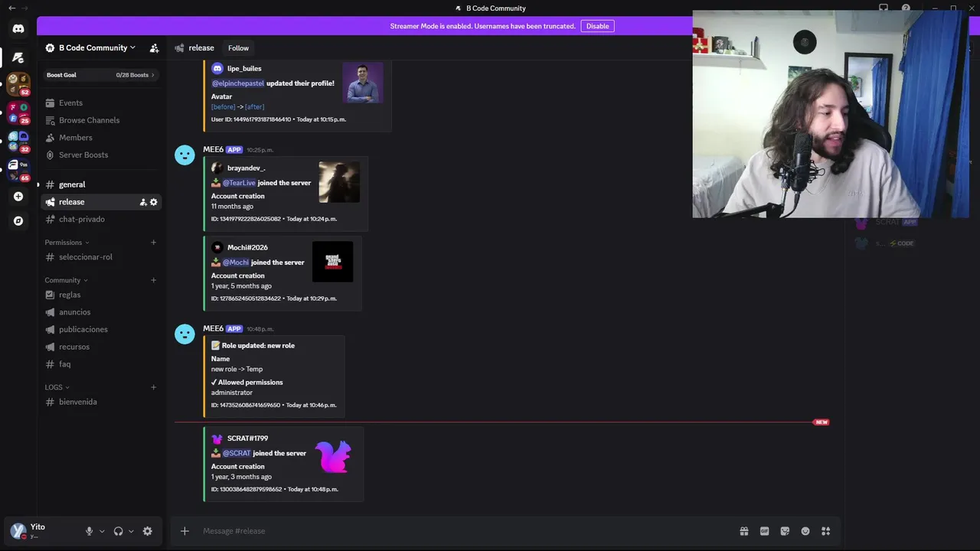The width and height of the screenshot is (980, 551).
Task: Open the seleccionar-rol channel
Action: 101,257
